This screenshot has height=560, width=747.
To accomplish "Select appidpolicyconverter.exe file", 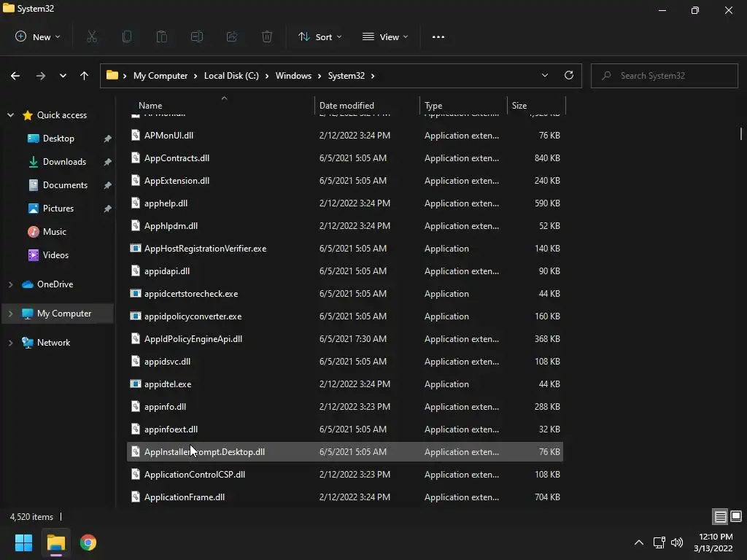I will pos(345,316).
